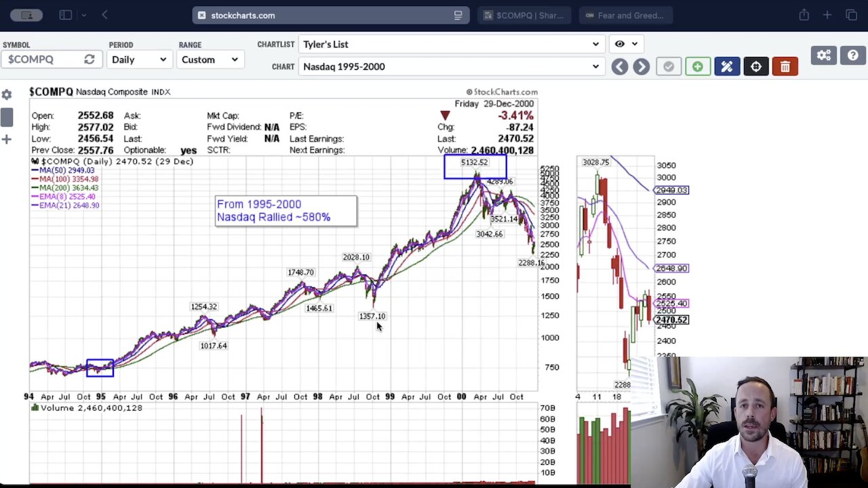Click the black crosshair inspect button
The image size is (868, 488).
755,66
